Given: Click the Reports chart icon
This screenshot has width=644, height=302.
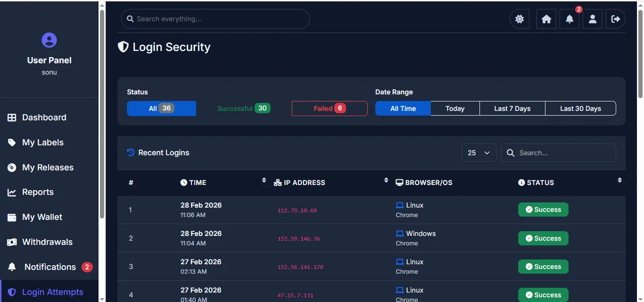Looking at the screenshot, I should pyautogui.click(x=12, y=192).
